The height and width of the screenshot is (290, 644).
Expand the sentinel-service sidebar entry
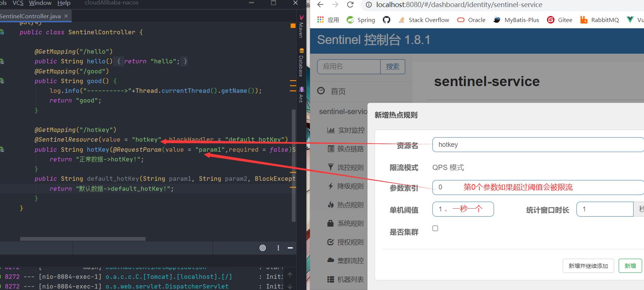click(343, 111)
